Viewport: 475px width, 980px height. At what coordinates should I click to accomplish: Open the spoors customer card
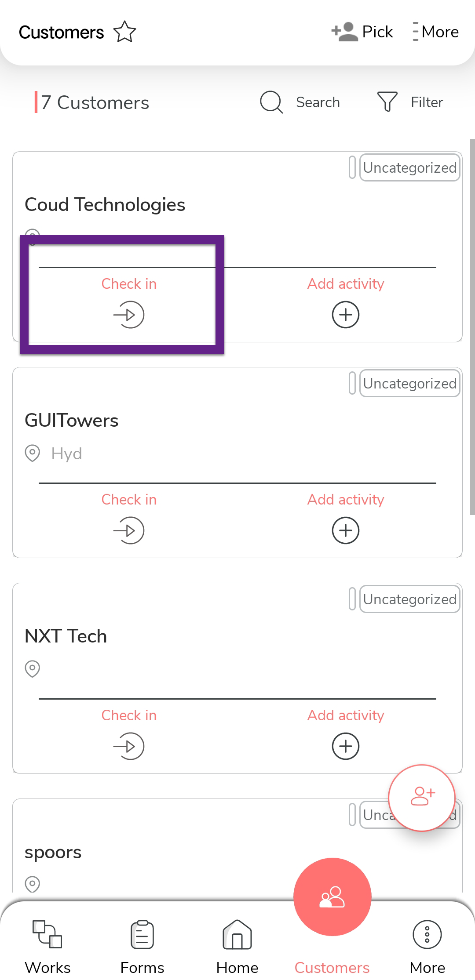point(53,853)
